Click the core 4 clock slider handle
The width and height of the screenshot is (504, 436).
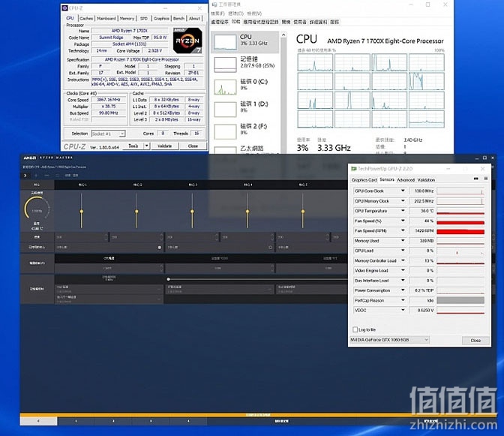pyautogui.click(x=247, y=212)
